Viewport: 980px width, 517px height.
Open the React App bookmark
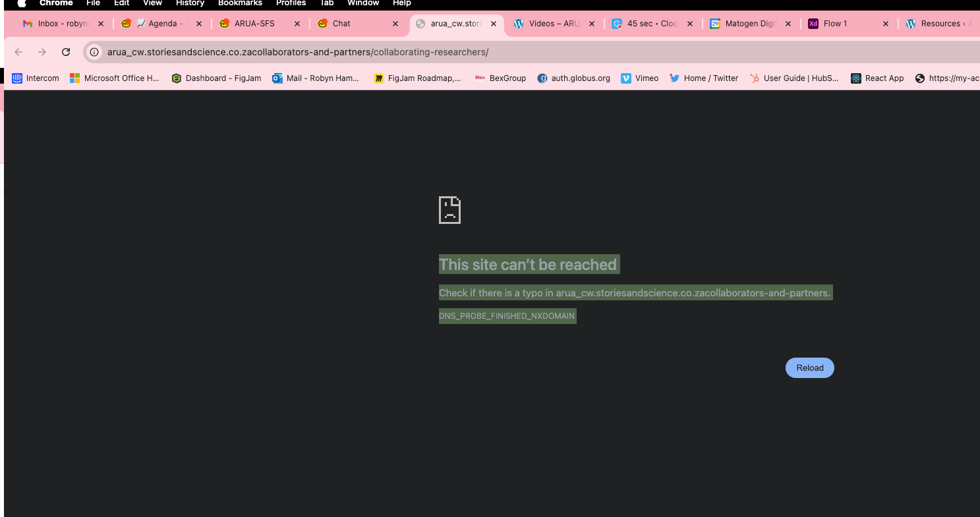[877, 78]
